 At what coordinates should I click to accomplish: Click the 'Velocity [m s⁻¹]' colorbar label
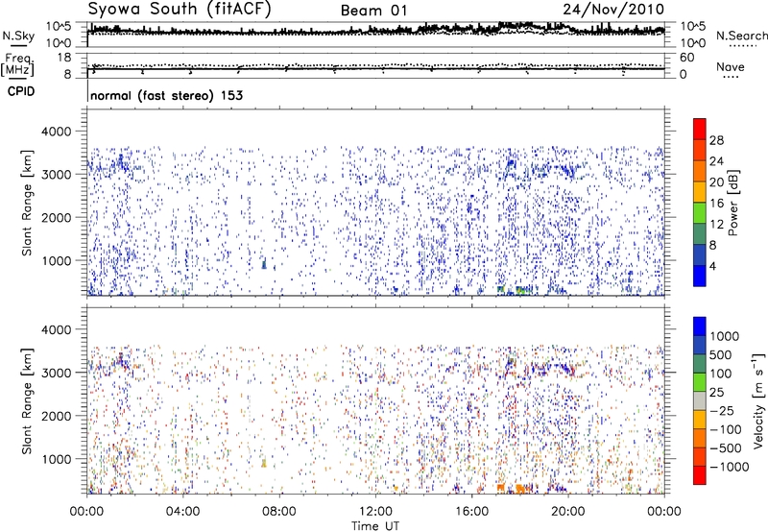pos(758,400)
